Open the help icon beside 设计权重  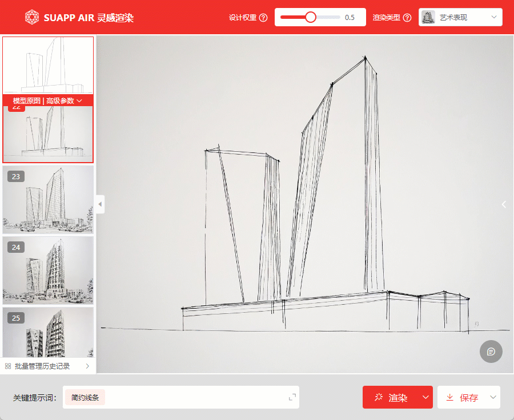point(263,18)
